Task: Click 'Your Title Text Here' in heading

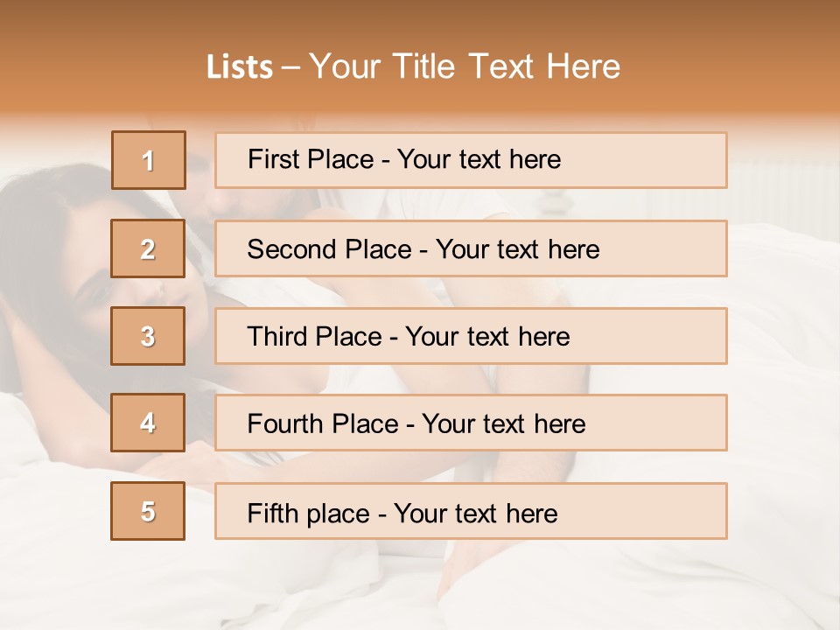Action: point(465,66)
